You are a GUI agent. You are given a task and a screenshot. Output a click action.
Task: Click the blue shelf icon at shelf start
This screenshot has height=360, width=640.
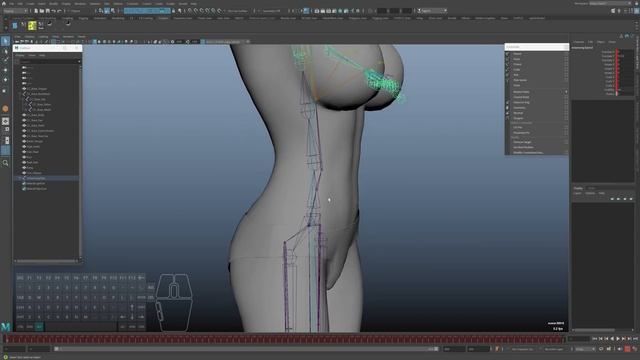coord(15,26)
